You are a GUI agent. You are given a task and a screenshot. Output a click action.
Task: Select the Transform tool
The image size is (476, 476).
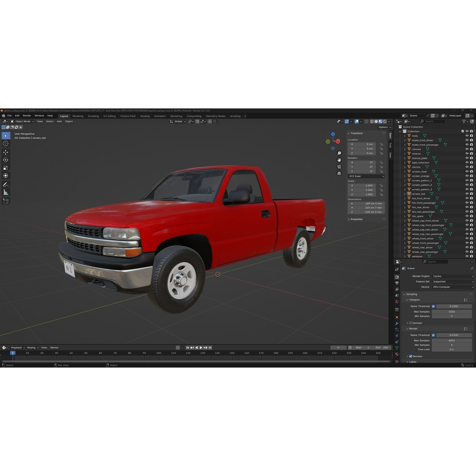tap(6, 176)
